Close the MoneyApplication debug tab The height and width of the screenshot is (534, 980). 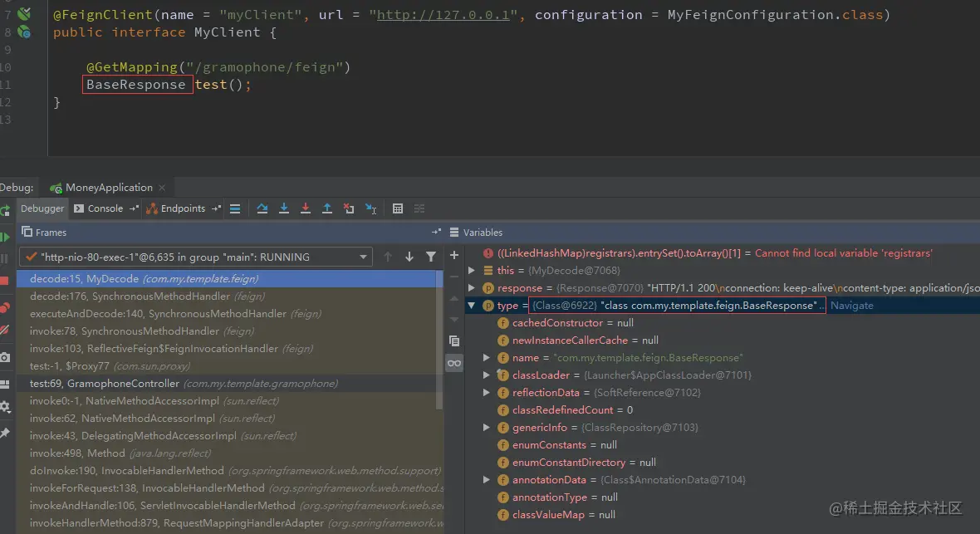pyautogui.click(x=162, y=188)
